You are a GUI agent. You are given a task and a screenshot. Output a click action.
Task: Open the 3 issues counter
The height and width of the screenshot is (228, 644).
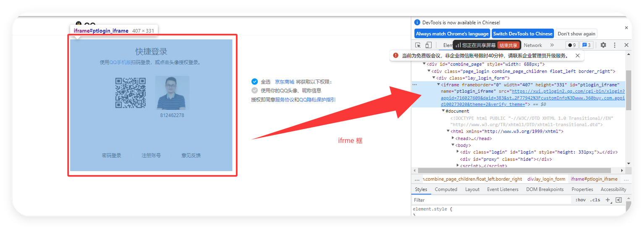click(587, 45)
